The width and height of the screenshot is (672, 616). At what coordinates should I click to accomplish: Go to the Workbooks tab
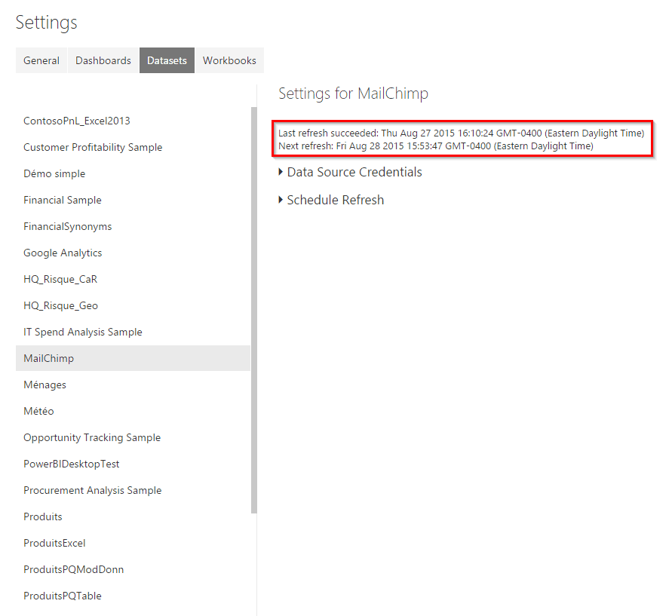click(x=229, y=60)
